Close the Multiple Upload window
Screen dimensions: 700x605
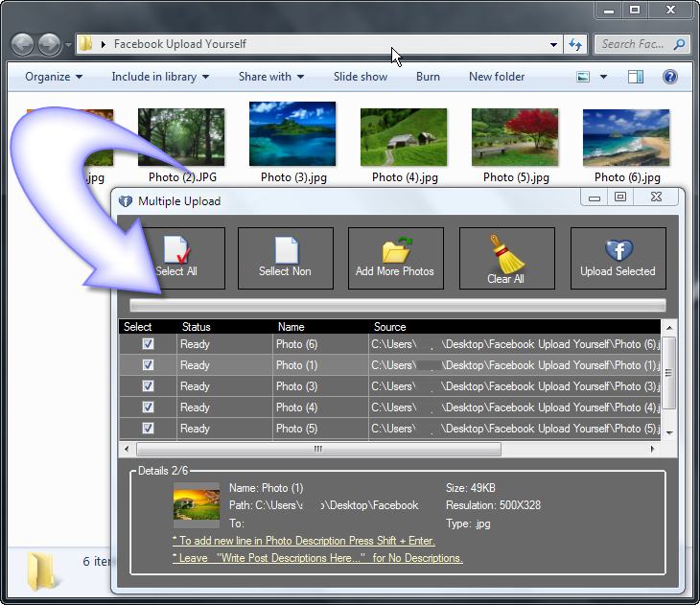point(656,197)
